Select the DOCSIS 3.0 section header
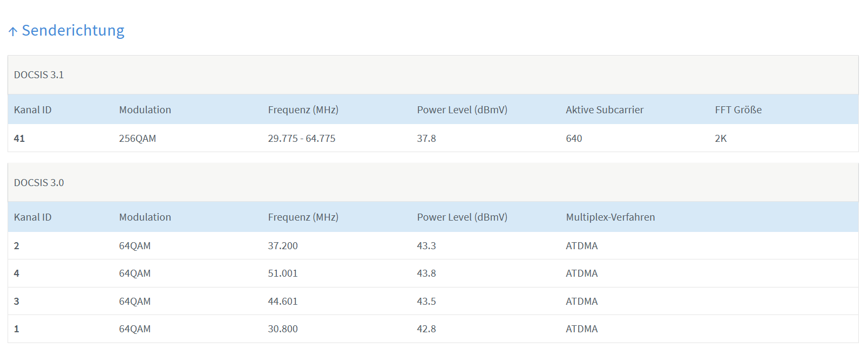868x356 pixels. (39, 183)
